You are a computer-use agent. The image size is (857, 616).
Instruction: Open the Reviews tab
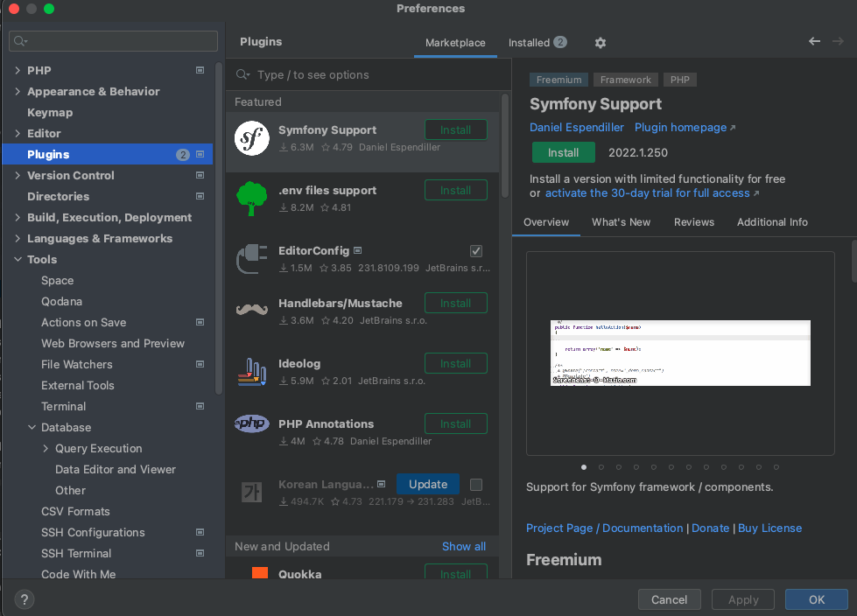[x=693, y=222]
